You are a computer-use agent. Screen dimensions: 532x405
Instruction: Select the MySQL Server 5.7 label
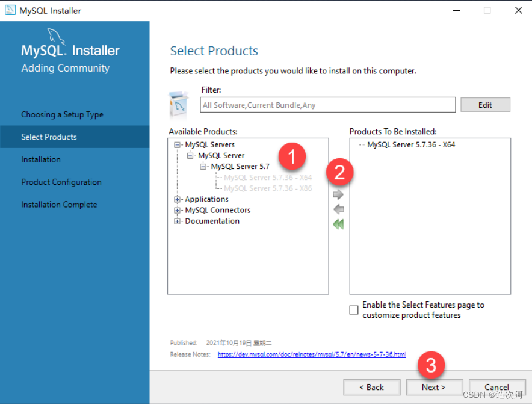click(x=240, y=167)
